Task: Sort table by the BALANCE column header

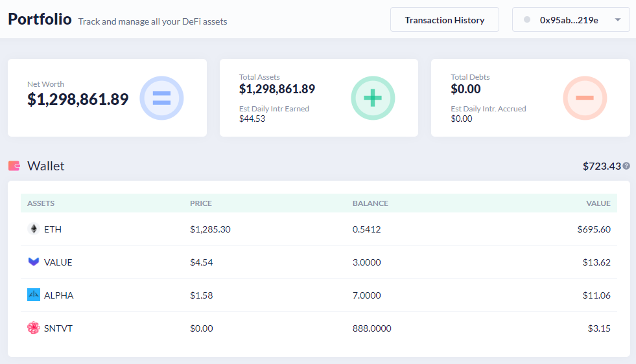Action: [370, 203]
